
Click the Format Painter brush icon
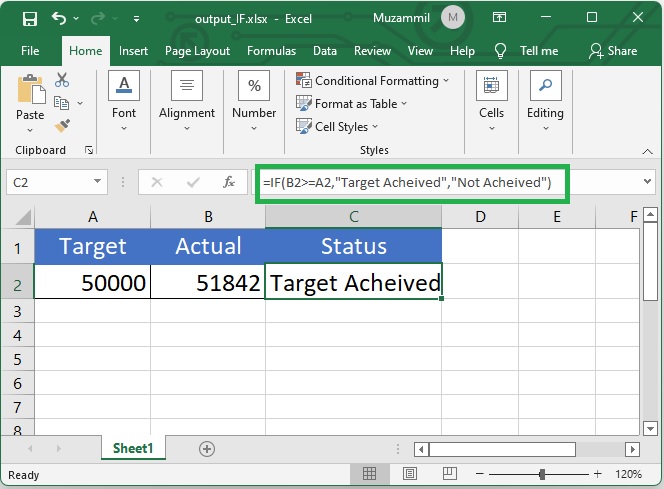click(62, 125)
